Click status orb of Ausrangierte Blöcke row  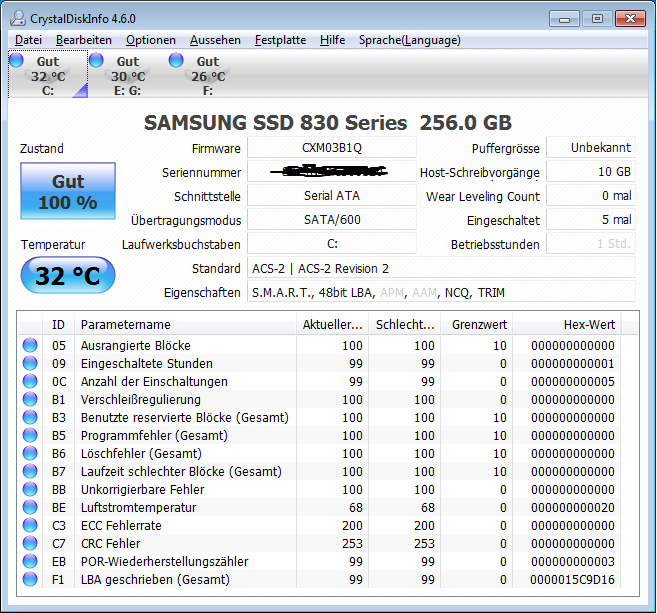point(30,345)
